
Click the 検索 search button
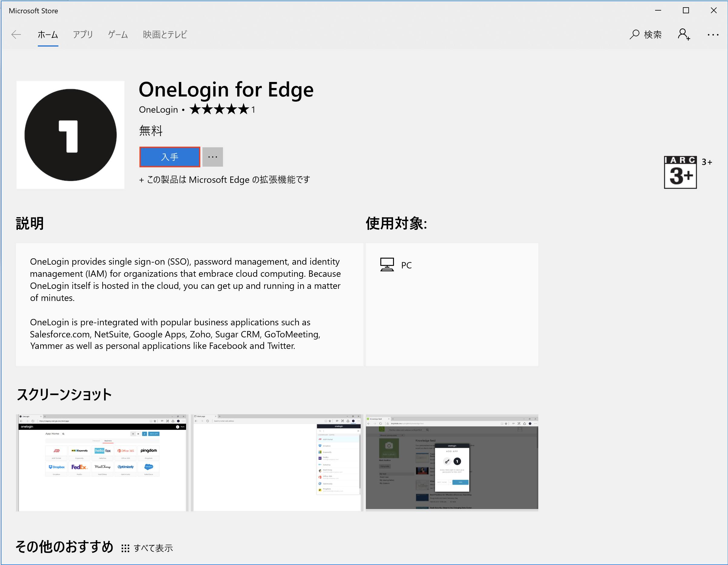(645, 35)
